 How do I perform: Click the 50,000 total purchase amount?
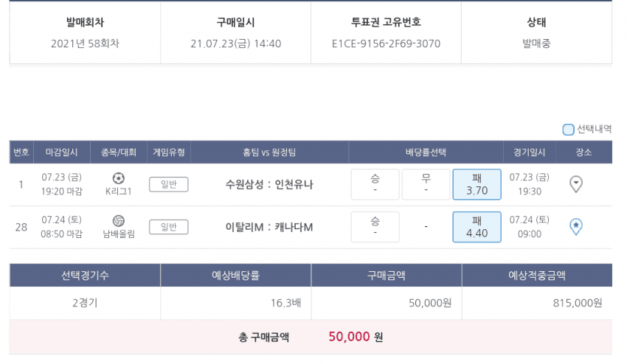[349, 337]
